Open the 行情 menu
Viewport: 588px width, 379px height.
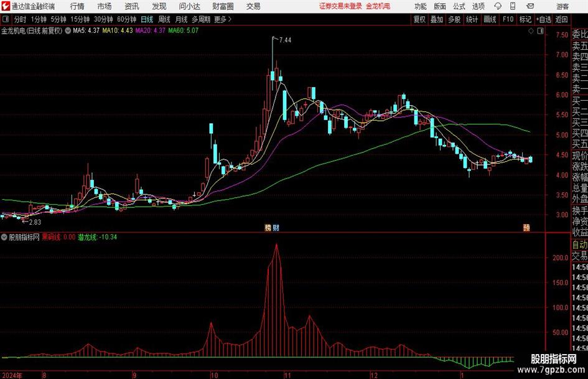click(x=77, y=6)
